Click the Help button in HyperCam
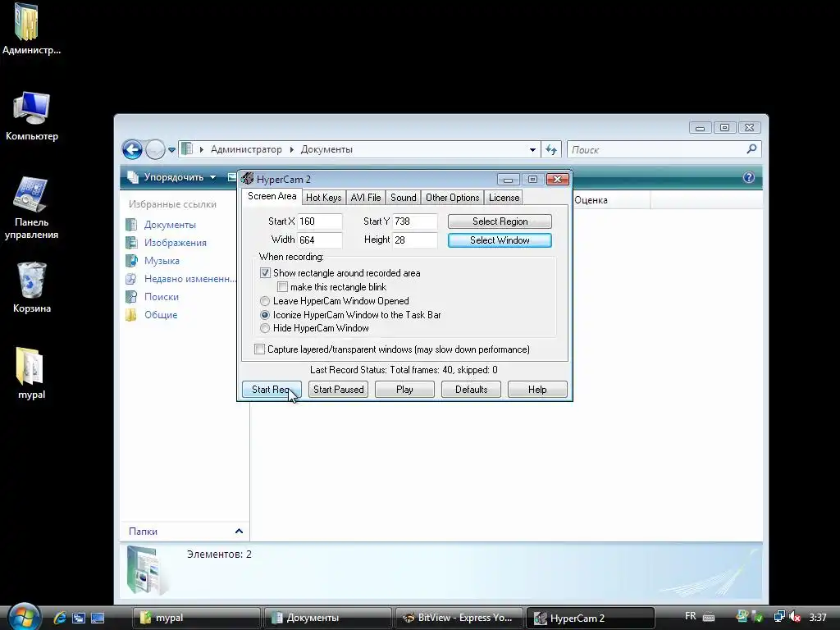Image resolution: width=840 pixels, height=630 pixels. tap(537, 390)
